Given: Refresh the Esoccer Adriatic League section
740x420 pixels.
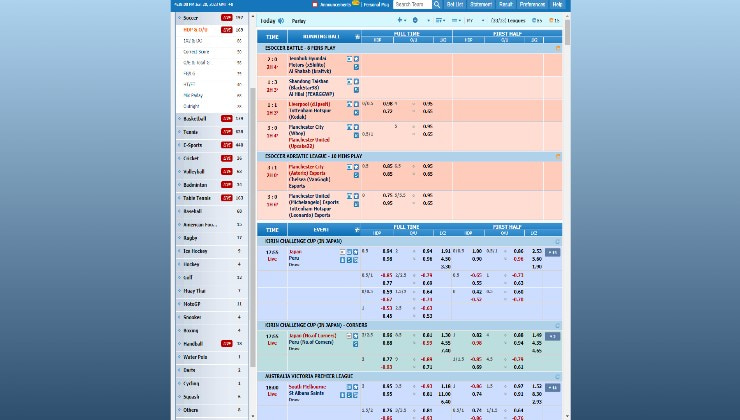Looking at the screenshot, I should [558, 156].
